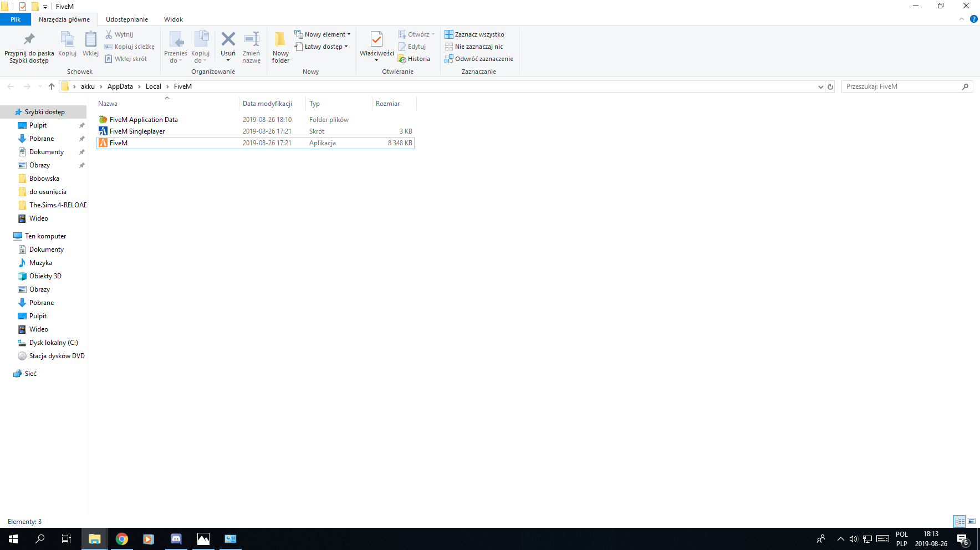Click the Usuń (delete) X icon
Image resolution: width=980 pixels, height=550 pixels.
coord(228,39)
